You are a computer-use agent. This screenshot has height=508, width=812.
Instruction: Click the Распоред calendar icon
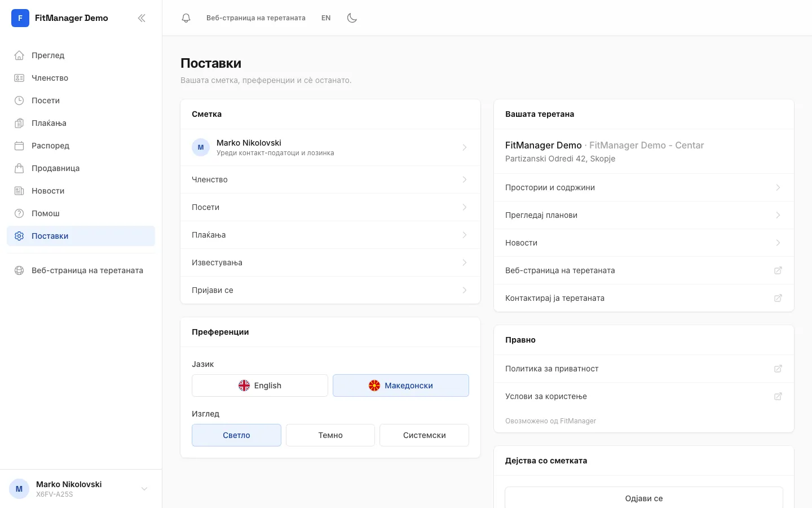pos(19,146)
